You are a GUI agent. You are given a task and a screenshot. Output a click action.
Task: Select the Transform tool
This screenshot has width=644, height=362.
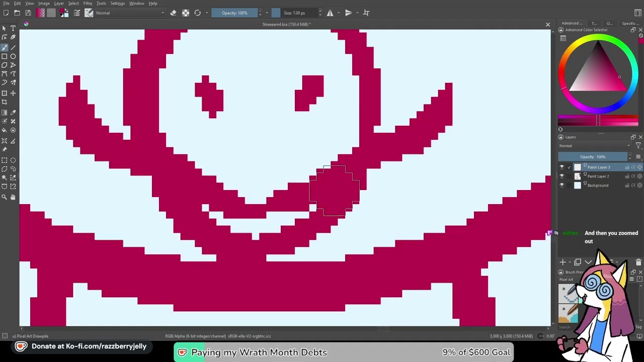(x=5, y=93)
